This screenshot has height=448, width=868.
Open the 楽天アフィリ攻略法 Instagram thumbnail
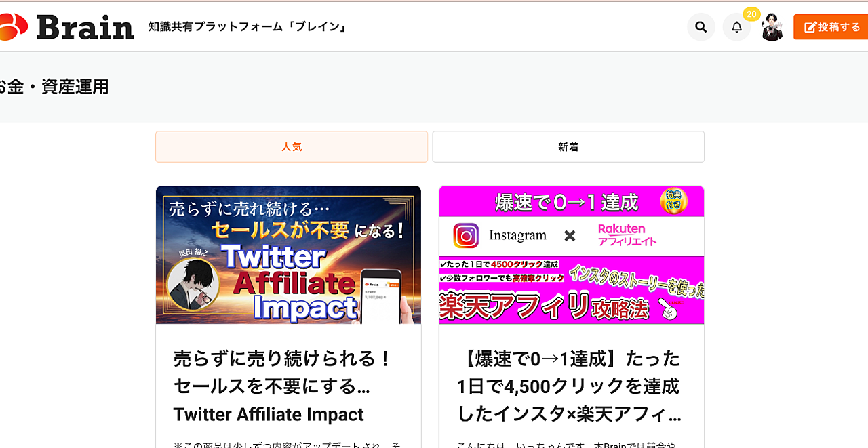point(572,255)
